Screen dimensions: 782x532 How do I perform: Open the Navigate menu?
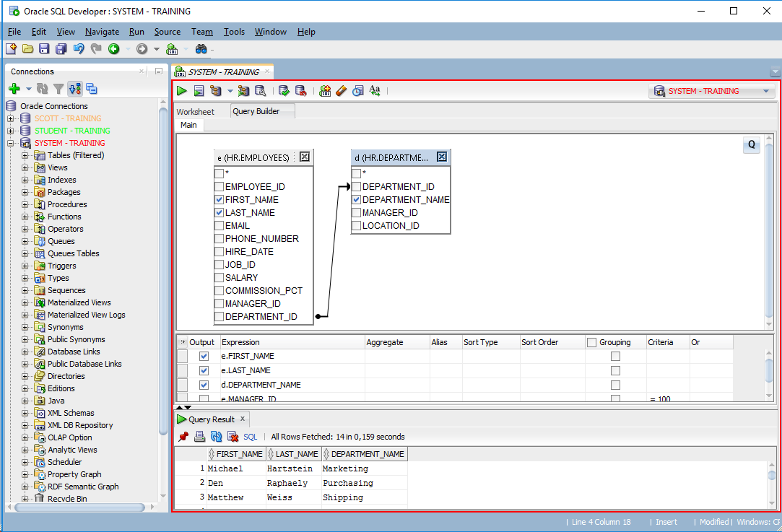pyautogui.click(x=102, y=32)
